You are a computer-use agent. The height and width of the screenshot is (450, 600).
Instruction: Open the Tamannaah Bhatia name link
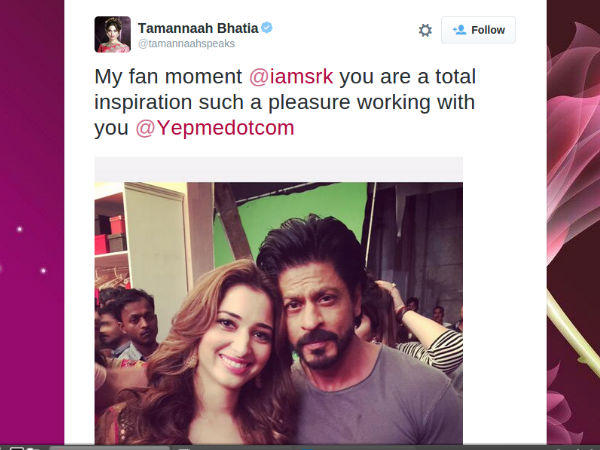[x=198, y=28]
